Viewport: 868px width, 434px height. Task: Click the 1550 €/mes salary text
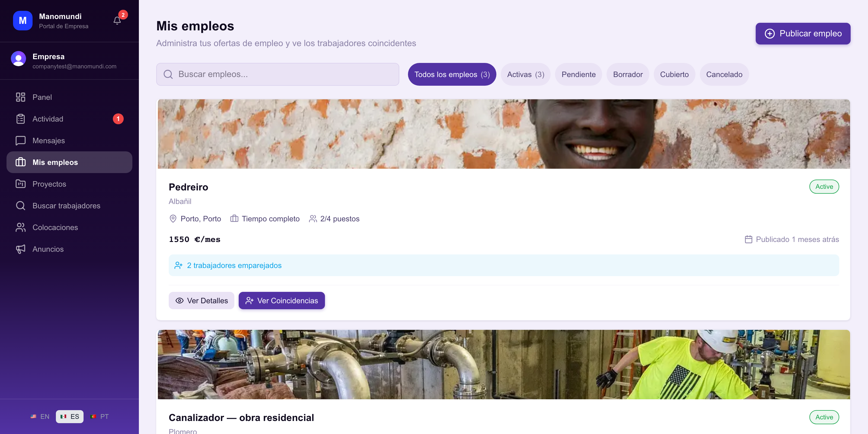click(194, 239)
